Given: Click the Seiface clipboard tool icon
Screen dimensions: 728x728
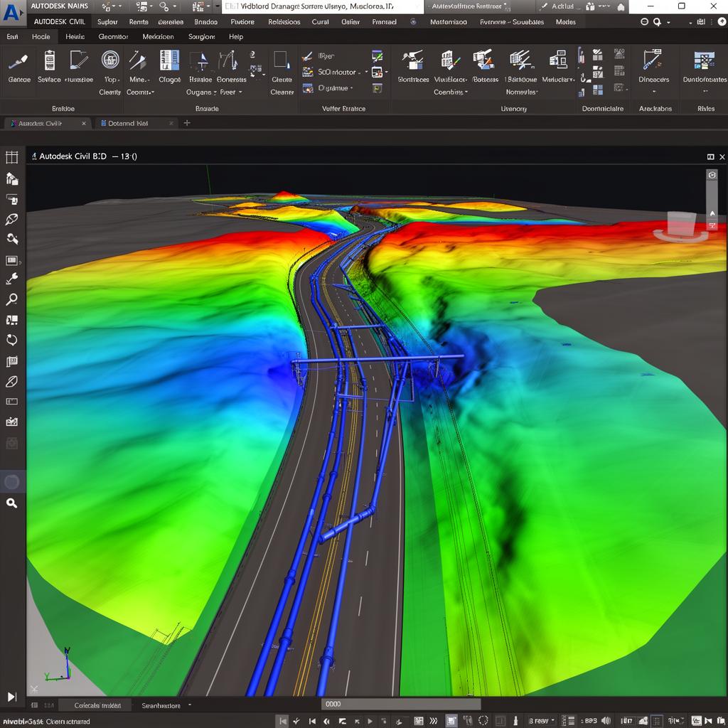Looking at the screenshot, I should coord(49,60).
